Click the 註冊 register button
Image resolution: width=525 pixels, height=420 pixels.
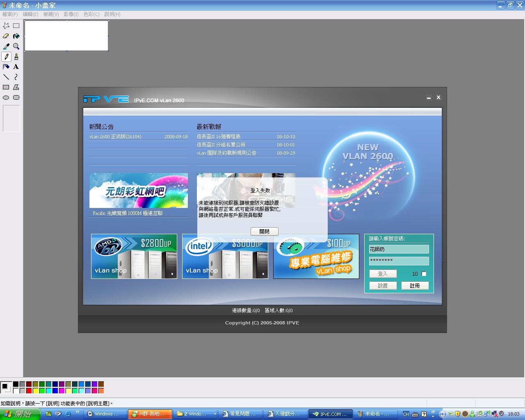pyautogui.click(x=415, y=286)
